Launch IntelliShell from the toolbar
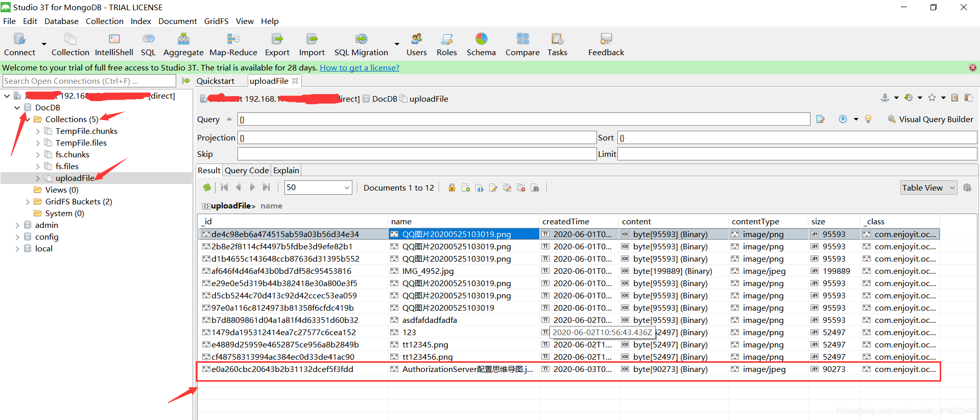Viewport: 980px width, 420px height. [x=114, y=44]
